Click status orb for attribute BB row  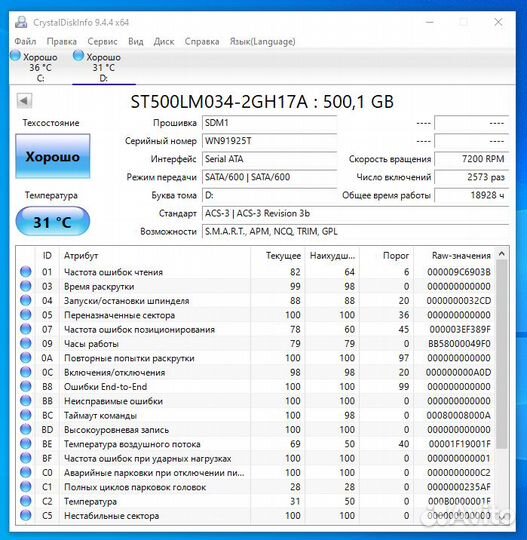[x=25, y=401]
